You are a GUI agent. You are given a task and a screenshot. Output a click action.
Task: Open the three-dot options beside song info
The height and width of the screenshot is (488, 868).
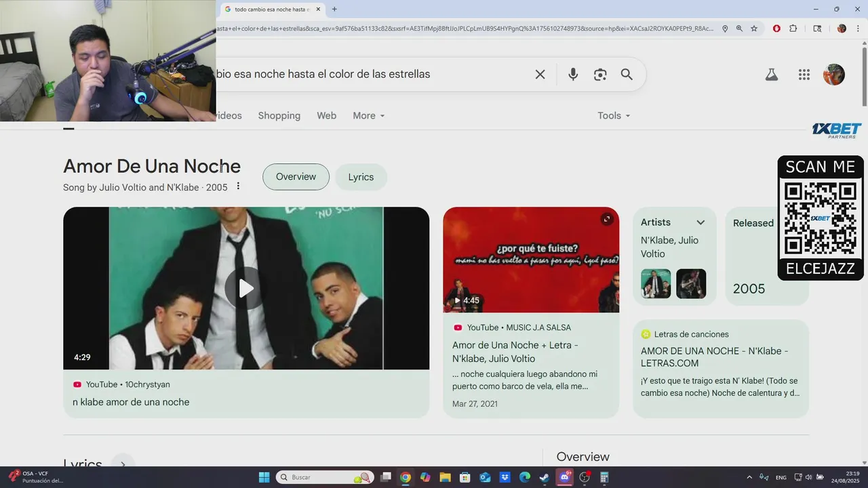click(x=238, y=186)
